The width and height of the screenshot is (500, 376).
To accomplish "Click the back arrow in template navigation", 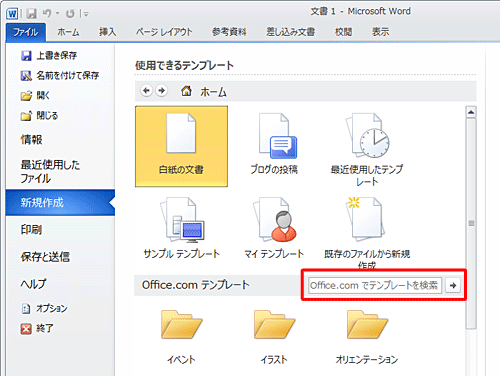I will click(146, 91).
